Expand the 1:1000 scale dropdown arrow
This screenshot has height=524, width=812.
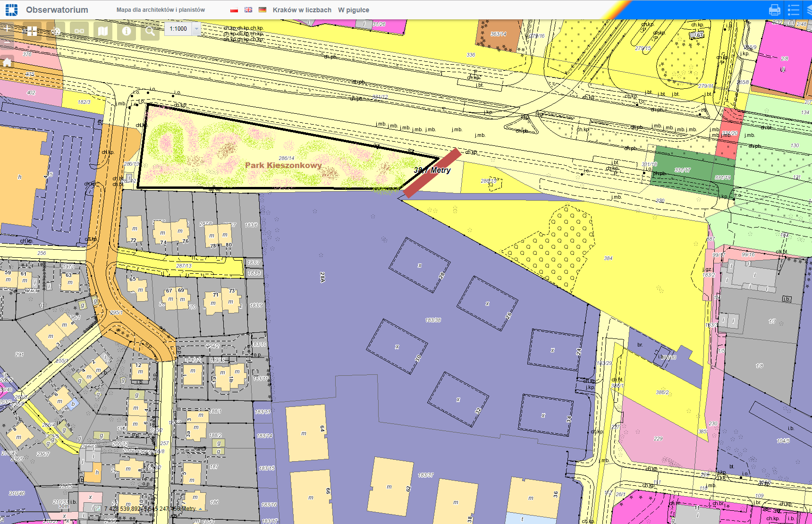coord(197,29)
